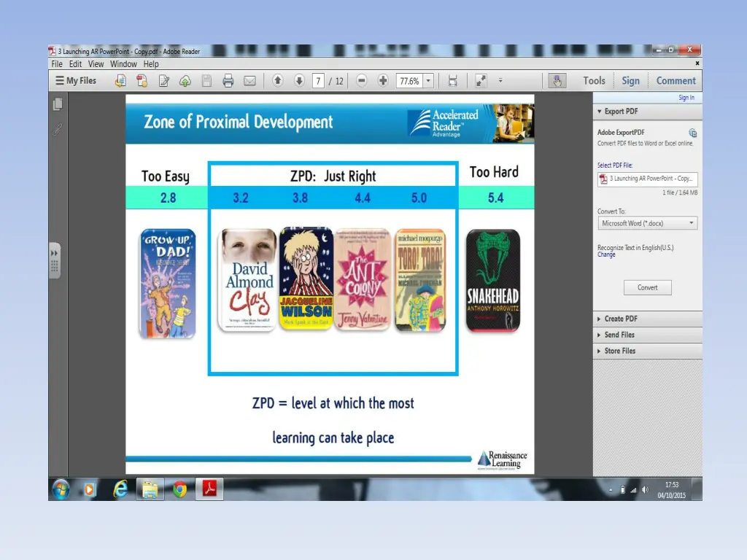Select the hand pan tool icon

pos(557,80)
